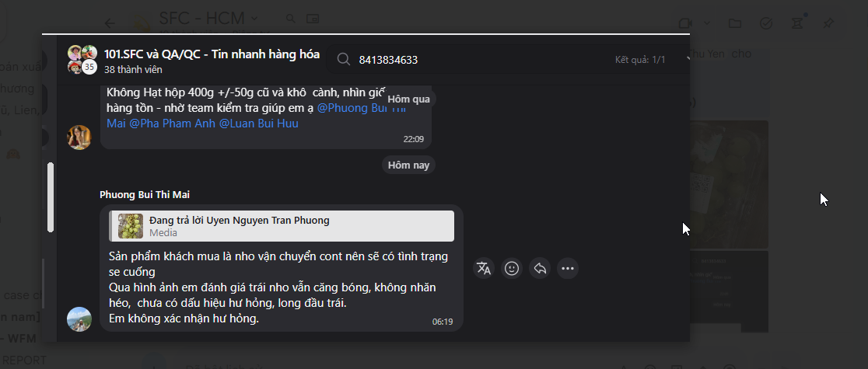Open the avatar beside the 22:09 message
The image size is (868, 369).
coord(79,138)
